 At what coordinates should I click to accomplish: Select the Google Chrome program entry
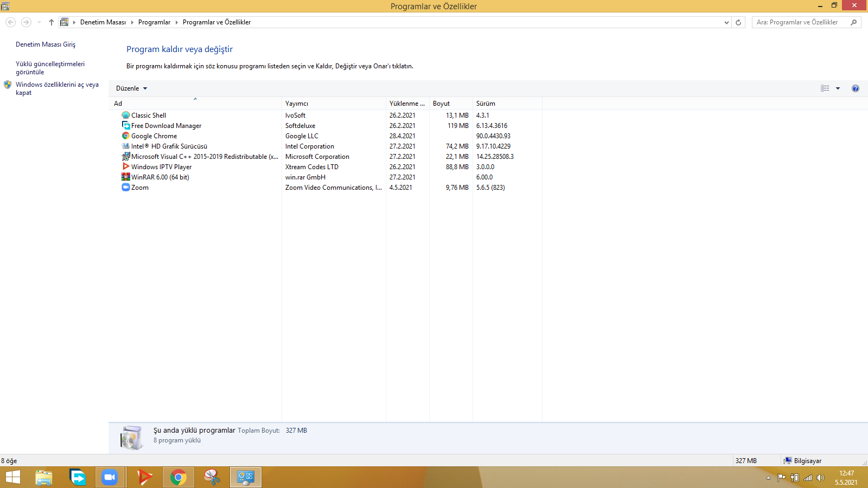[x=154, y=136]
